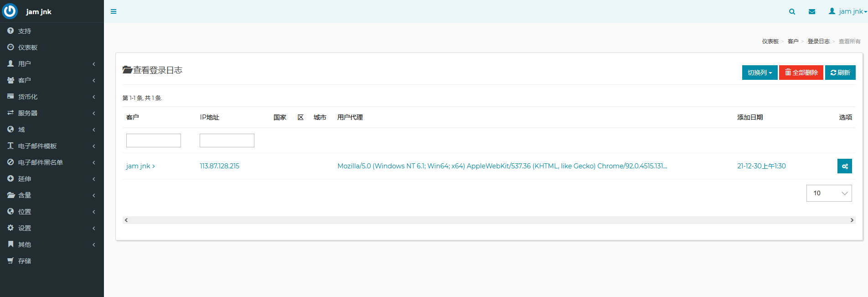Focus the 客户 filter input field
This screenshot has width=868, height=297.
(154, 141)
